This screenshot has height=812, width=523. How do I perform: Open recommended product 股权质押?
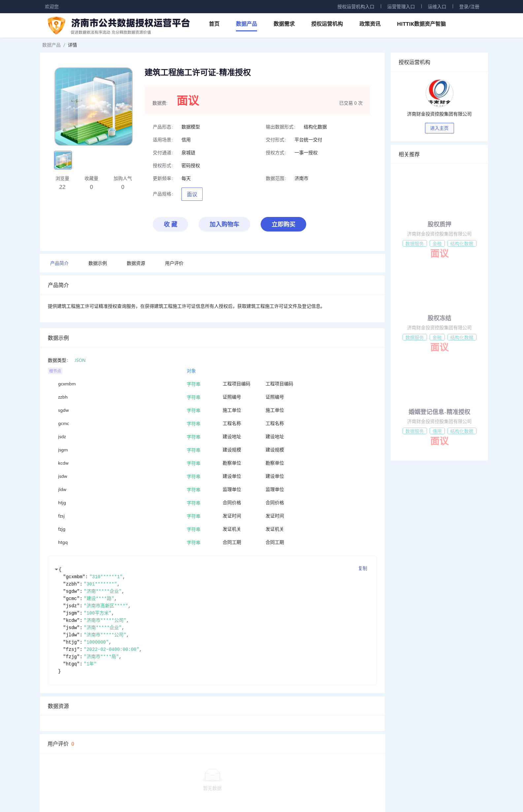click(439, 224)
